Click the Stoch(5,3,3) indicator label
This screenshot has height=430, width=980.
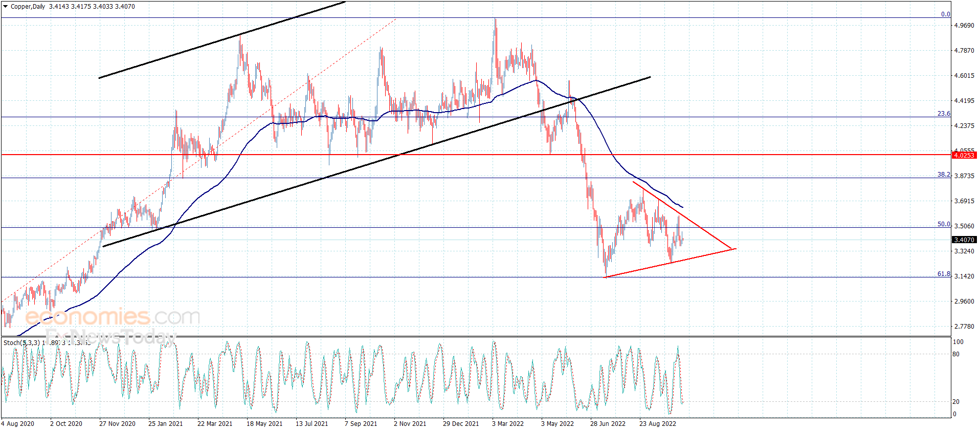click(x=20, y=342)
